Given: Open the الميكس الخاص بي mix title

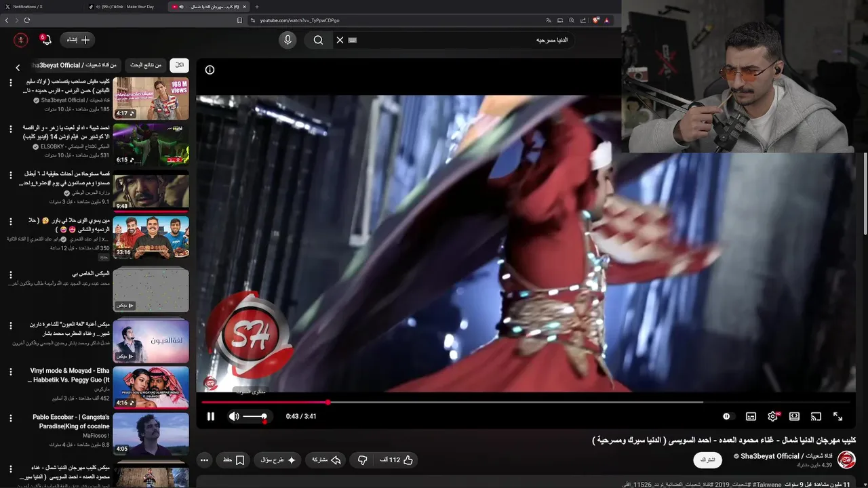Looking at the screenshot, I should click(91, 273).
